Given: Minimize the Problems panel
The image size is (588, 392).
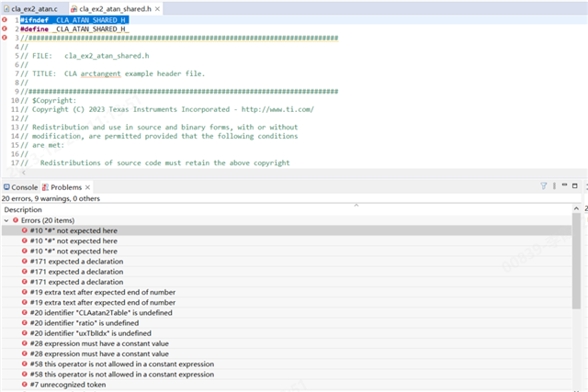Looking at the screenshot, I should [564, 185].
